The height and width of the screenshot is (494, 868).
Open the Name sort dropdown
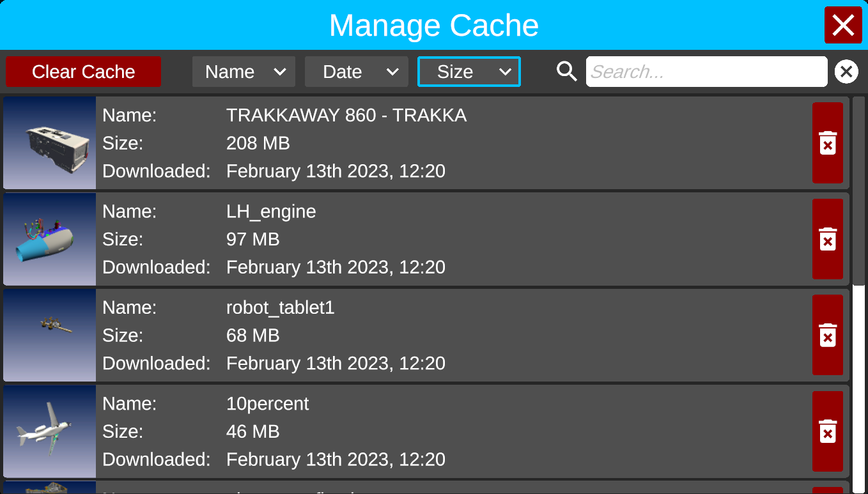pos(244,72)
